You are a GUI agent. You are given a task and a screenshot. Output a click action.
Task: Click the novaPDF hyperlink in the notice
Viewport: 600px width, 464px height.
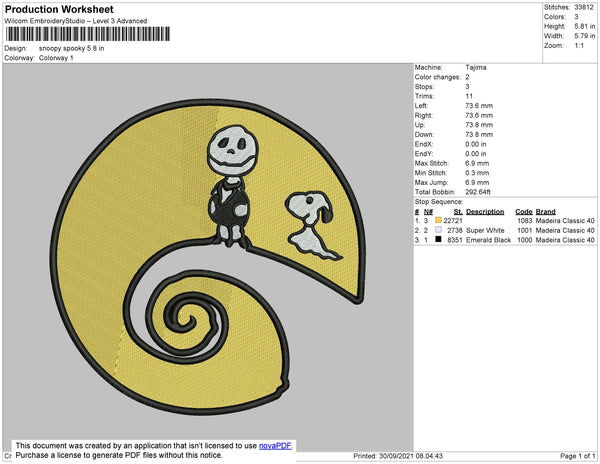276,446
